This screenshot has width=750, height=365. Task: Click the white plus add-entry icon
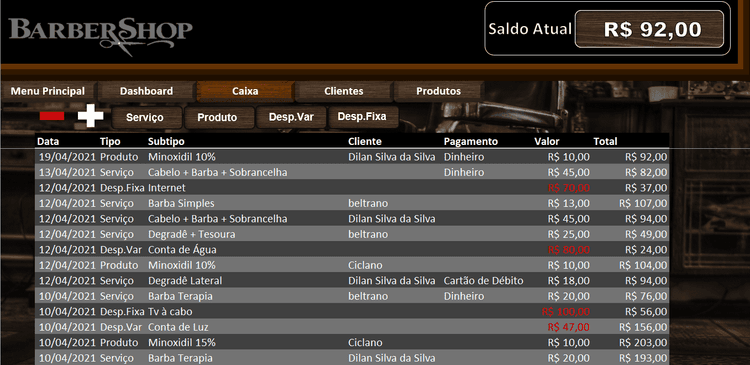pyautogui.click(x=90, y=116)
